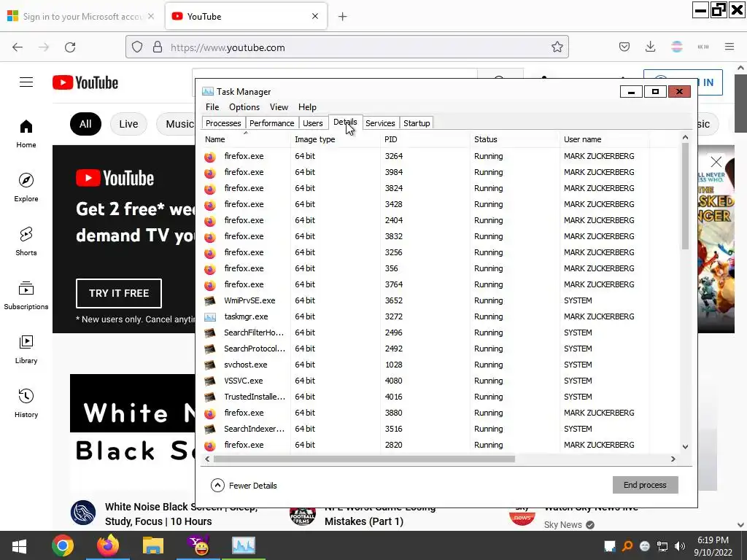Open History in the YouTube sidebar
Screen dimensions: 747x560
click(26, 404)
